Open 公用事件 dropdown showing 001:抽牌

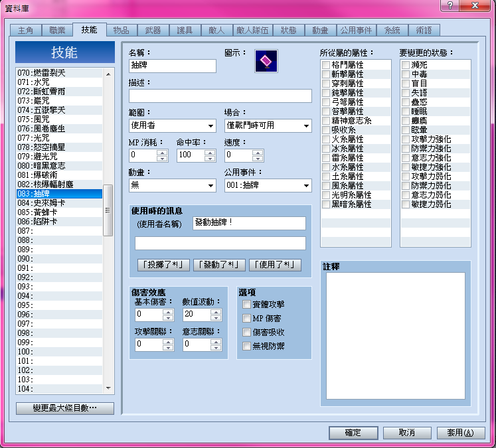click(x=268, y=185)
